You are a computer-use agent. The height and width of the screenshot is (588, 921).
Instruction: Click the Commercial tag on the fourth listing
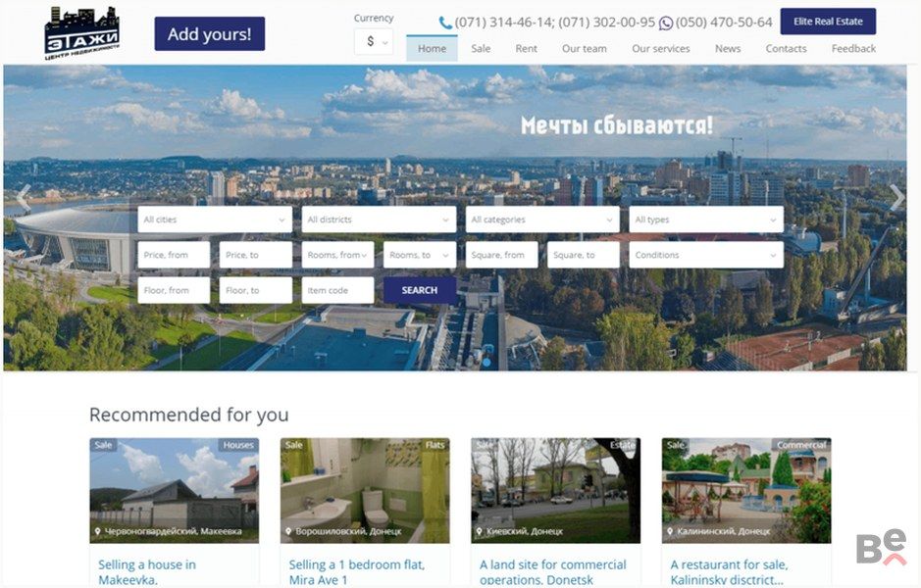click(x=801, y=445)
